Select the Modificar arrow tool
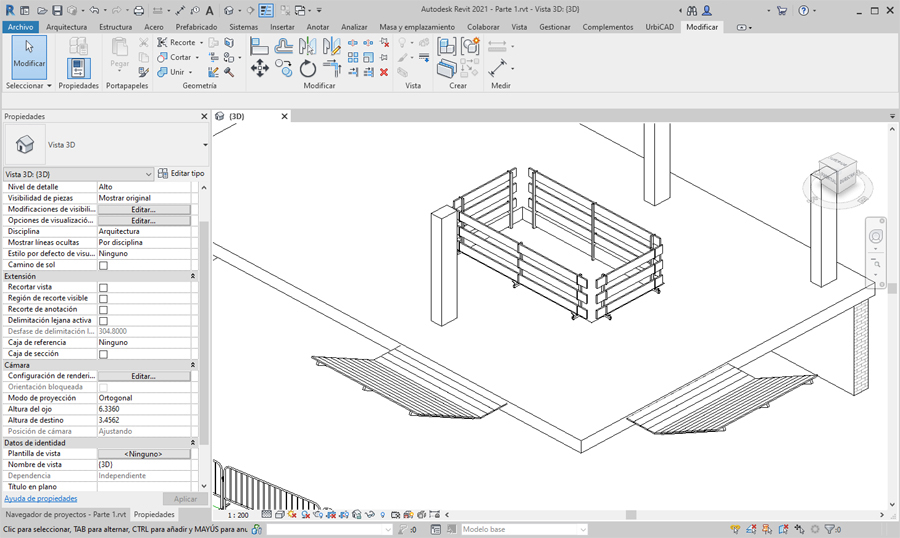The height and width of the screenshot is (538, 900). 28,56
